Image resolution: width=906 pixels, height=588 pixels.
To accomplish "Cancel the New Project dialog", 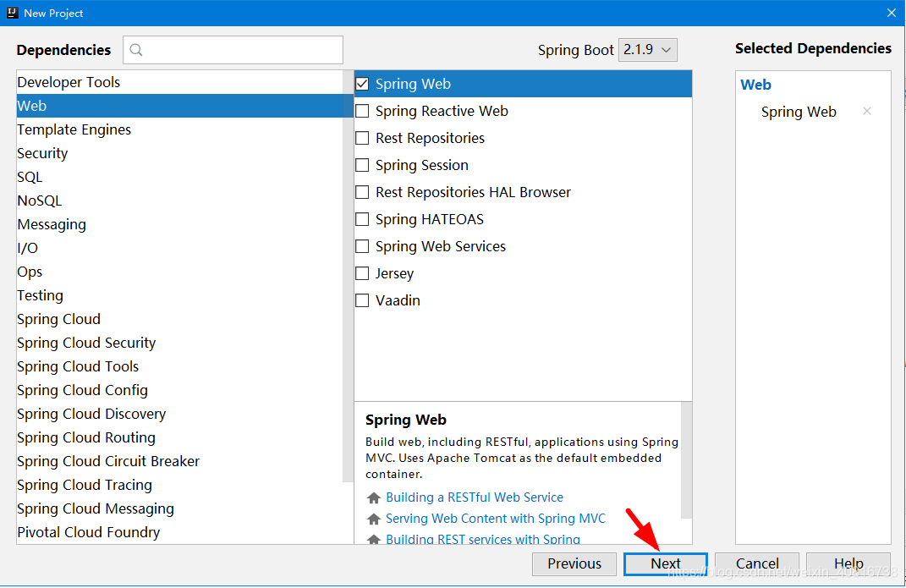I will click(x=757, y=563).
